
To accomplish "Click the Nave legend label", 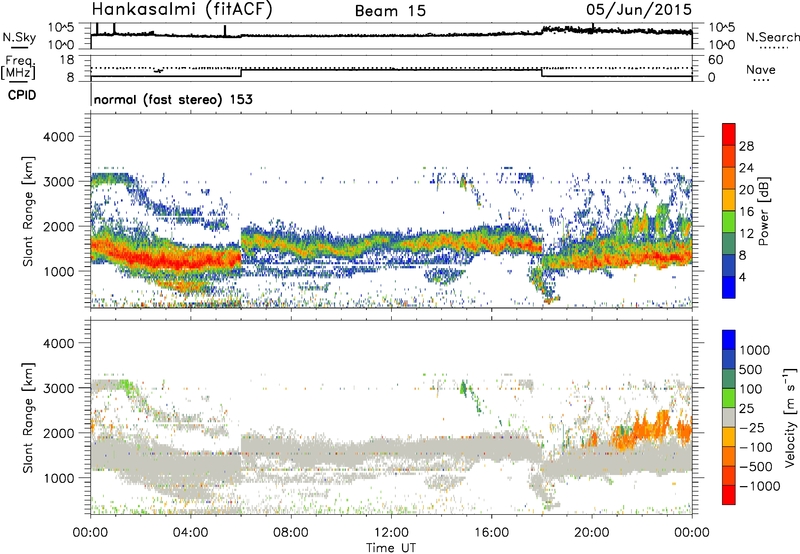I will (761, 70).
